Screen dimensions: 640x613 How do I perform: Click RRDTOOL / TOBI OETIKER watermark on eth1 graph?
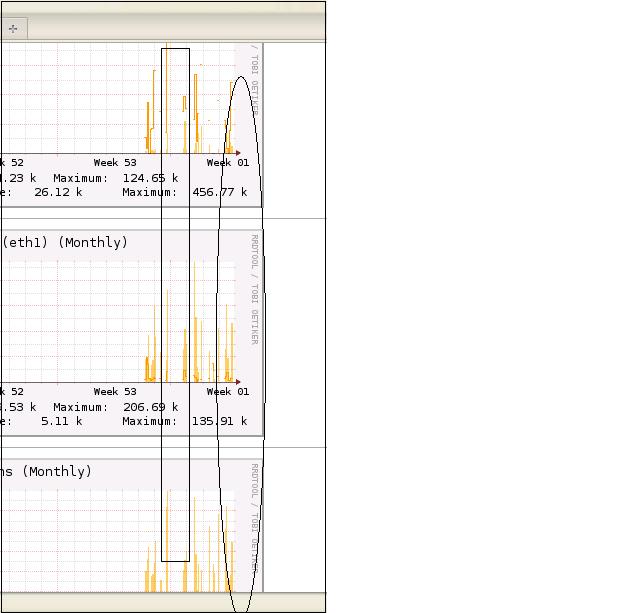click(x=255, y=290)
